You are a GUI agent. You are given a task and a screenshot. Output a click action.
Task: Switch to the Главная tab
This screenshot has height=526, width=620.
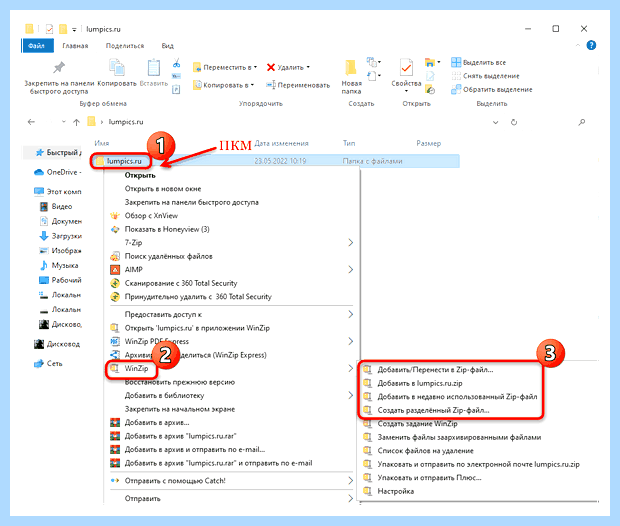coord(75,46)
